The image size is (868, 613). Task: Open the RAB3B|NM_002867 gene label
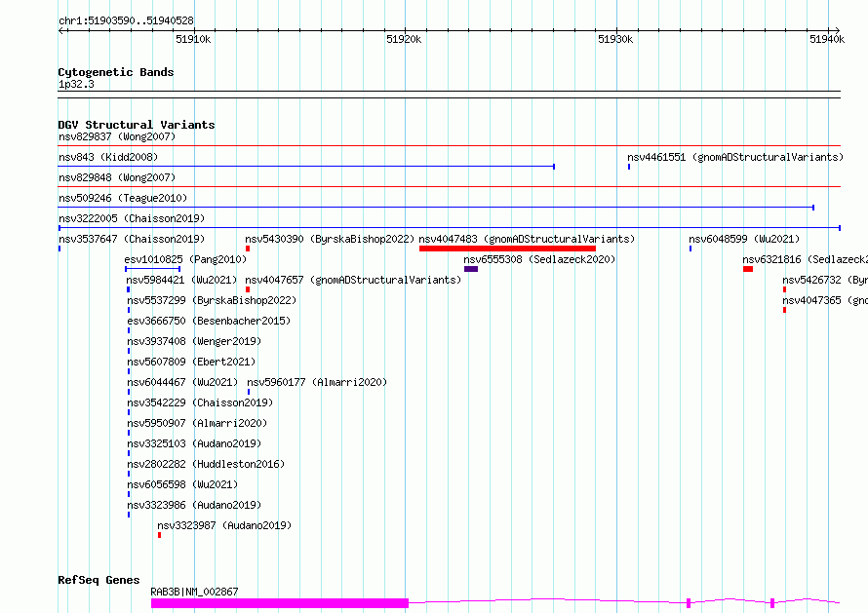click(194, 592)
